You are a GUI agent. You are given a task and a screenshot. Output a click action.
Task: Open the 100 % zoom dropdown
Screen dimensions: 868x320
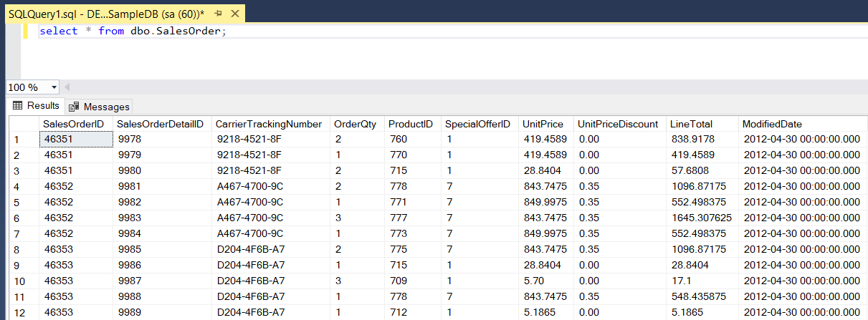[x=54, y=87]
